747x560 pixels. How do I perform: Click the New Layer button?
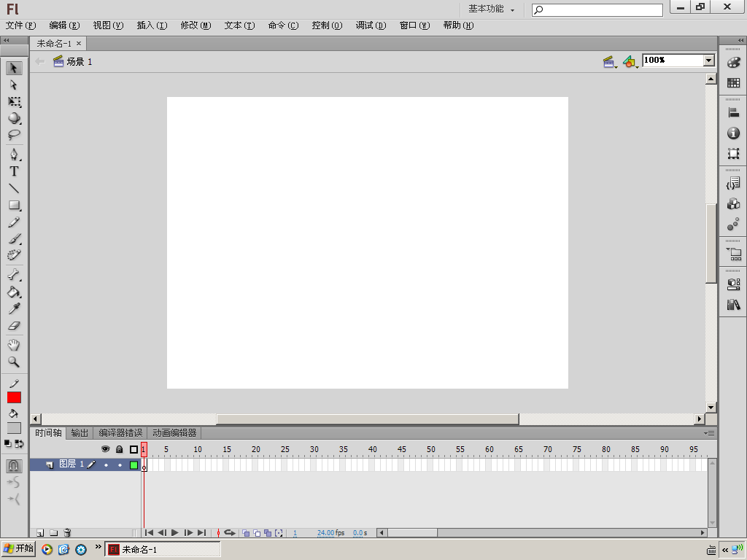[x=41, y=533]
